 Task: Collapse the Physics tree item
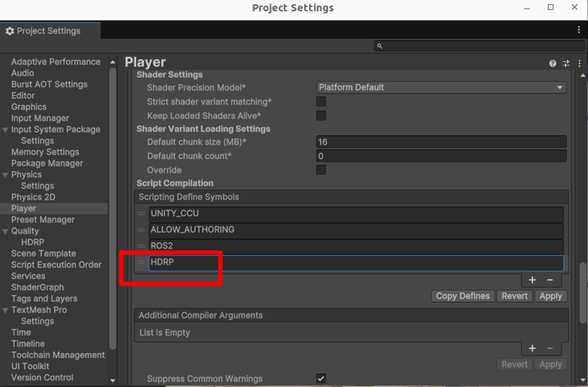[5, 175]
